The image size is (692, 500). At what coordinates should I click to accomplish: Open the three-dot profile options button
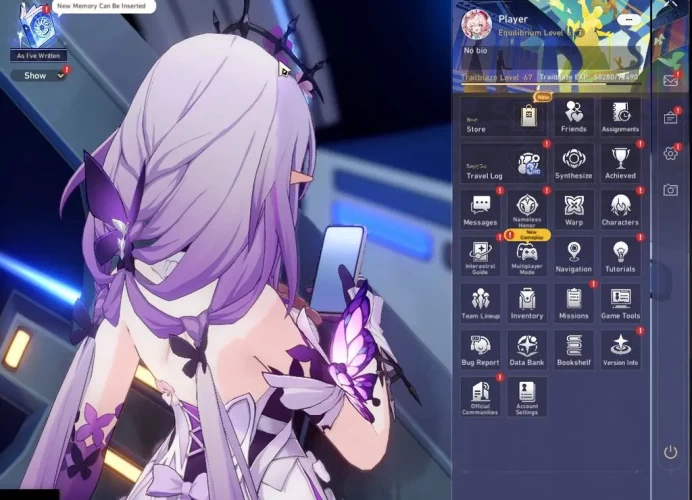click(x=629, y=20)
